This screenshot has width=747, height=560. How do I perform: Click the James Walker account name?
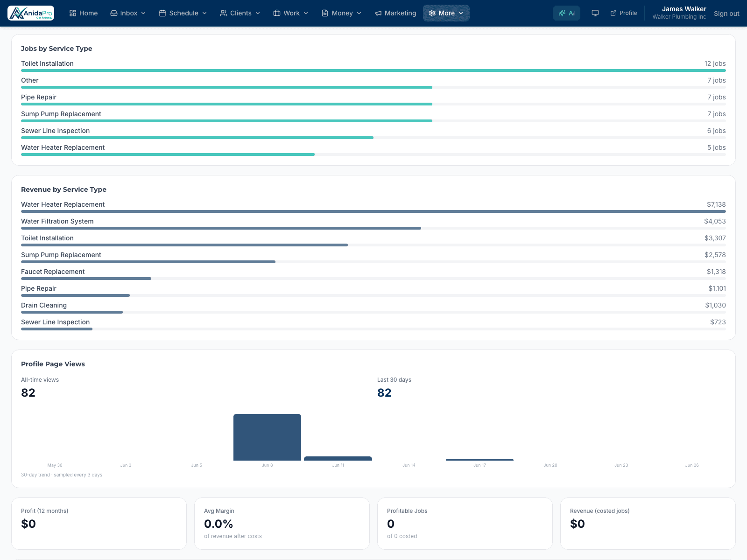[x=684, y=9]
